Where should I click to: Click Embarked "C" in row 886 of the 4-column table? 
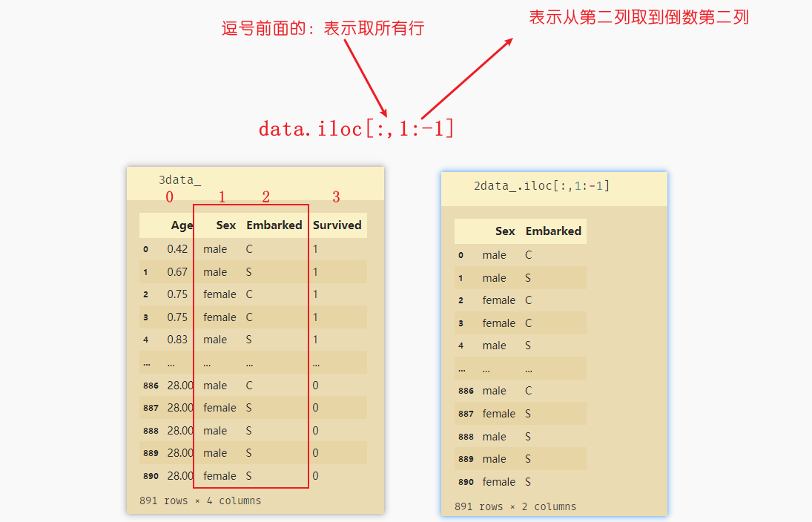tap(249, 386)
